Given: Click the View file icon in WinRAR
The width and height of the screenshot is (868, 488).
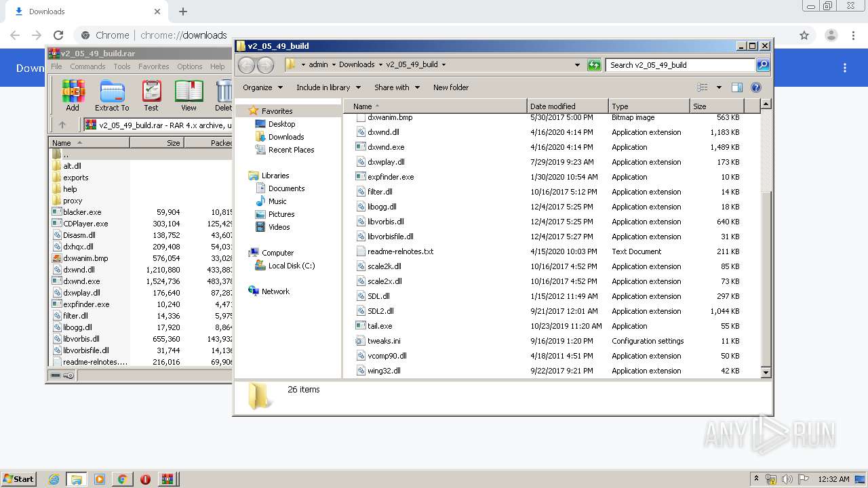Looking at the screenshot, I should pyautogui.click(x=189, y=96).
